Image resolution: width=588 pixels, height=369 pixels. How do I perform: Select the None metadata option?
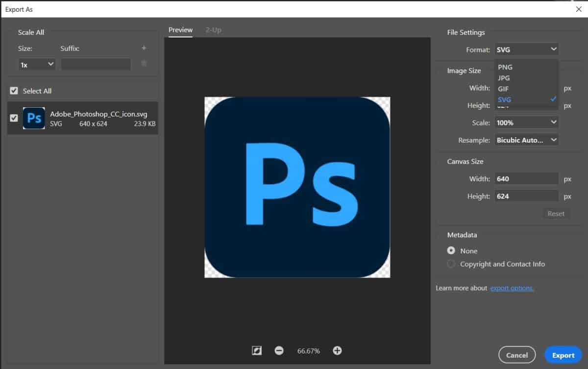451,250
